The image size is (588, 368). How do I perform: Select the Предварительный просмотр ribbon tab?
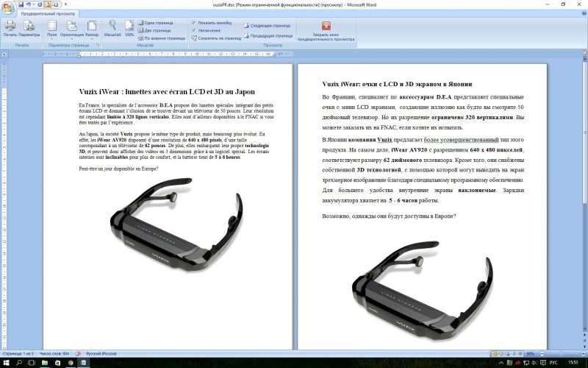pos(48,13)
